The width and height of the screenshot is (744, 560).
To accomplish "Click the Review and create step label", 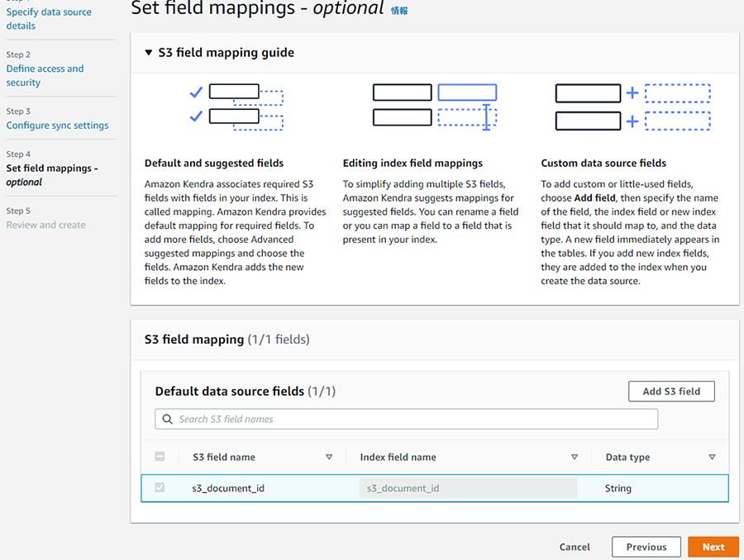I will click(x=46, y=225).
